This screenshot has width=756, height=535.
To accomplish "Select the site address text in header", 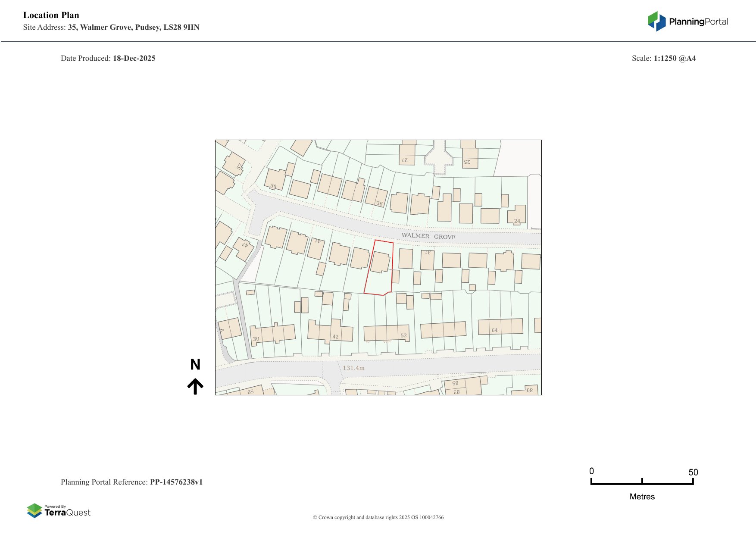I will pos(133,27).
